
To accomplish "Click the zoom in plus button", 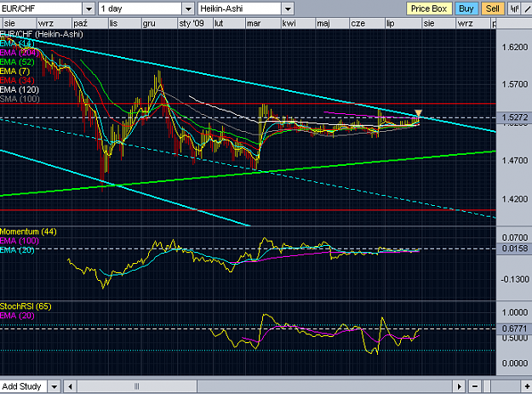I will pos(527,386).
